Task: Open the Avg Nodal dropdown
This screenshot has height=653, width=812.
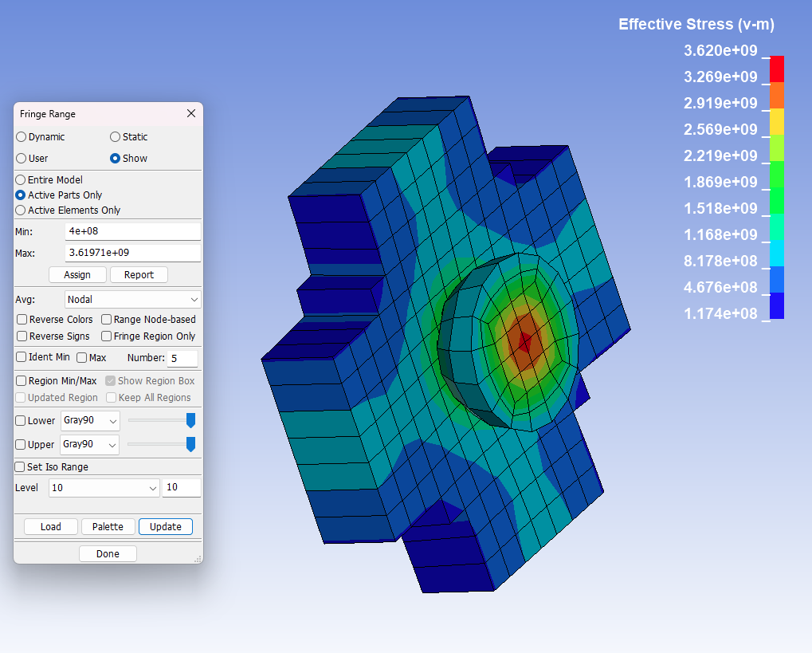Action: (132, 300)
